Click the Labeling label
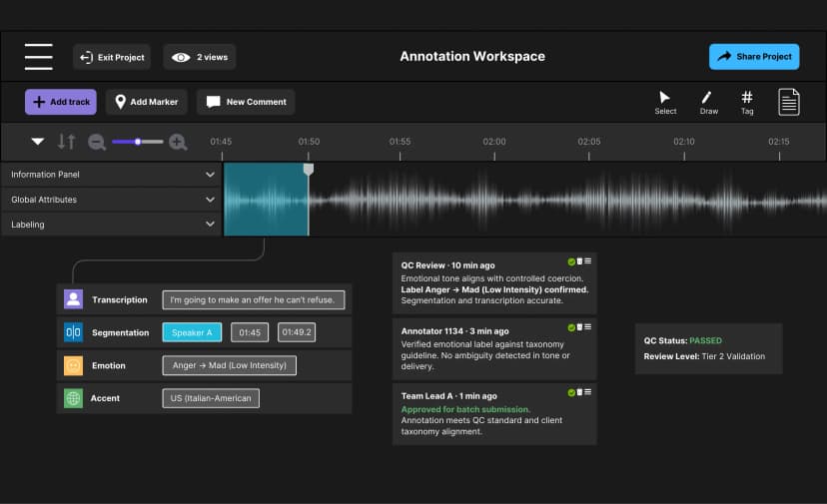 (x=28, y=225)
